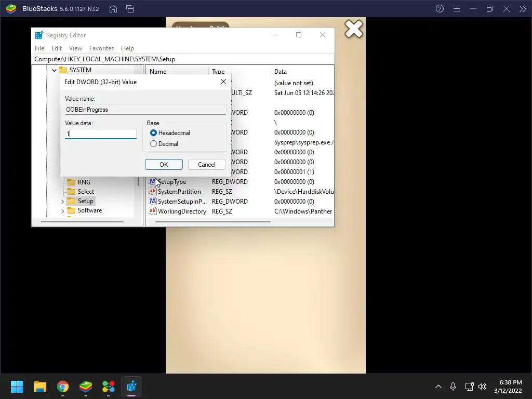Open Google Chrome from taskbar
The height and width of the screenshot is (399, 532).
coord(63,387)
